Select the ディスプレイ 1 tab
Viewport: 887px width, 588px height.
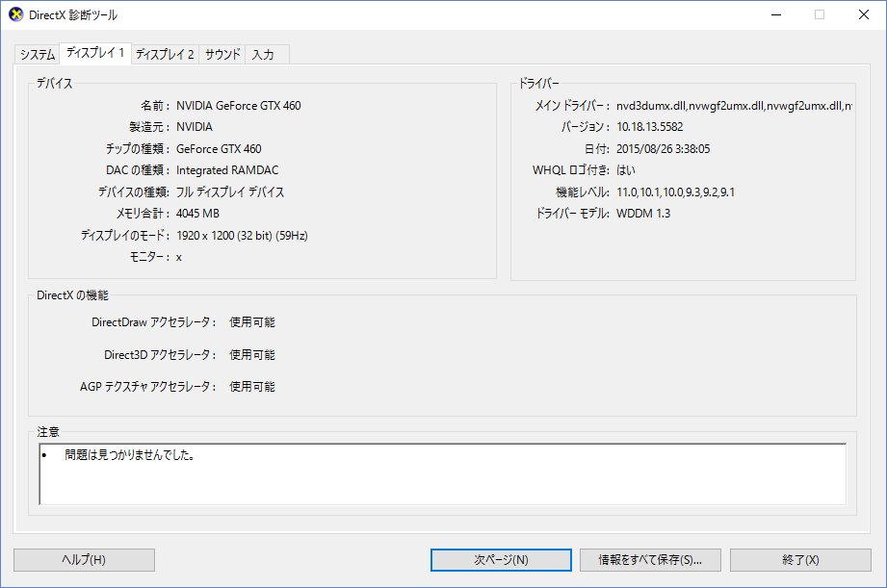pyautogui.click(x=95, y=53)
